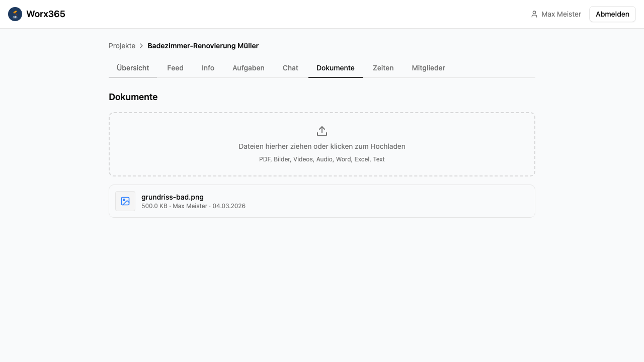Open the Max Meister user name
This screenshot has width=644, height=362.
tap(561, 14)
